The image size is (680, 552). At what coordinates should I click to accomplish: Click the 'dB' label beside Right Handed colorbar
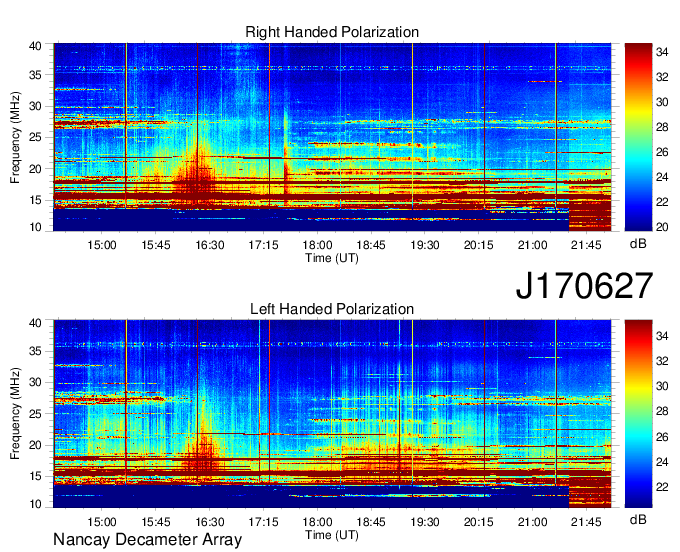point(638,244)
